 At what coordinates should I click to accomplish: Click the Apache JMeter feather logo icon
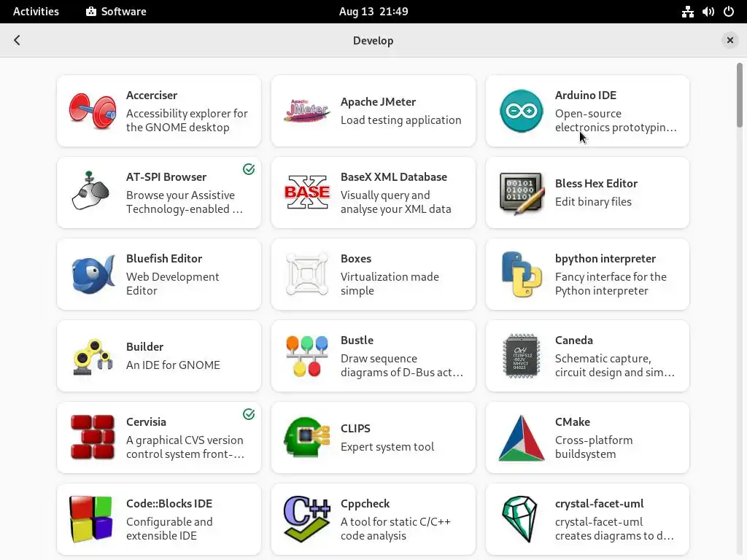[x=307, y=111]
